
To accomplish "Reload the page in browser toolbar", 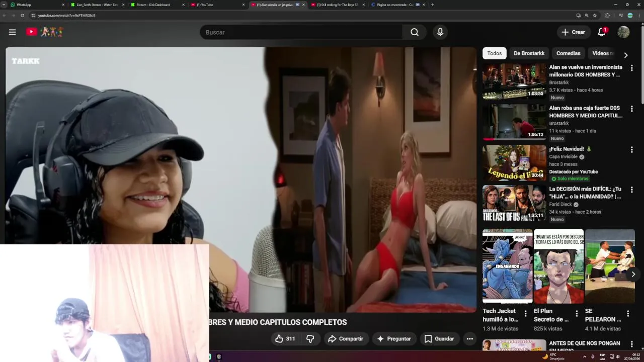I will pos(22,16).
